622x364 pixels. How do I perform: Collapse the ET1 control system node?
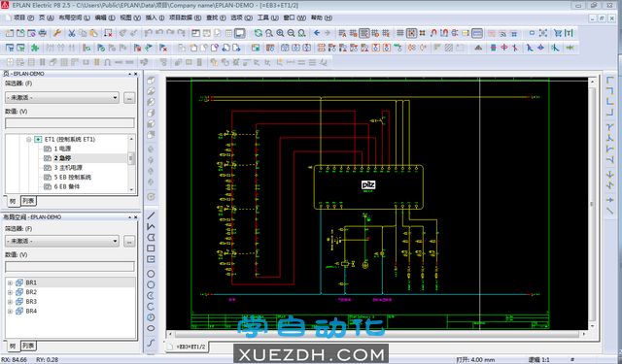pyautogui.click(x=29, y=140)
